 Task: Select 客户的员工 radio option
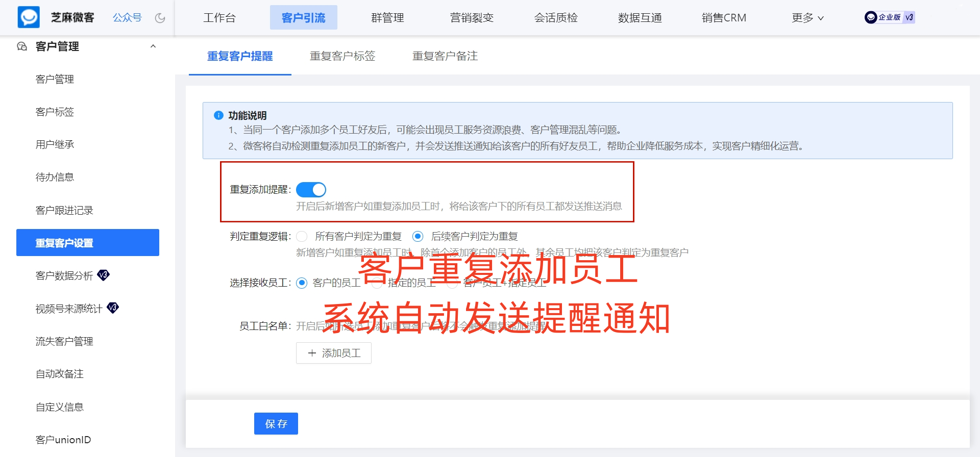302,283
